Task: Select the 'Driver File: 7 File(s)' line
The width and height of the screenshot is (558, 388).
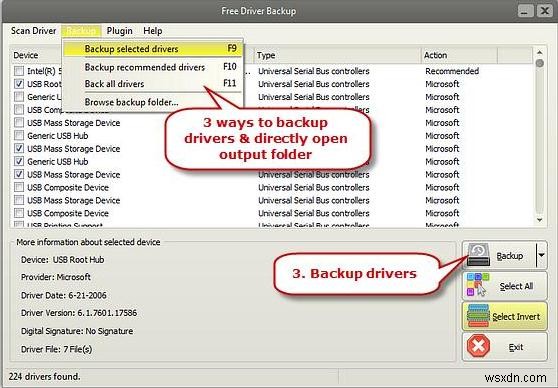Action: (x=57, y=349)
